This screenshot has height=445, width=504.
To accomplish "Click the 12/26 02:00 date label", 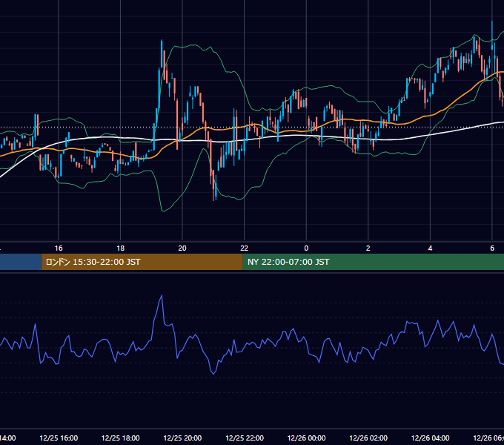I will coord(368,438).
